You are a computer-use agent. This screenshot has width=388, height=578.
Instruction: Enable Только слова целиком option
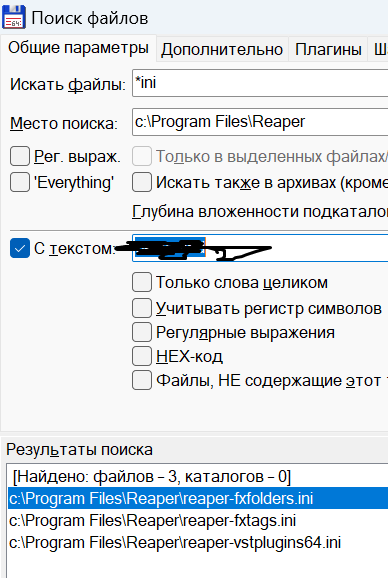(x=142, y=282)
